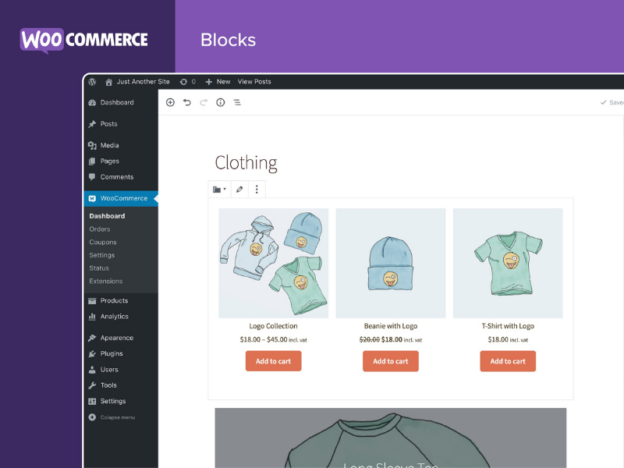The height and width of the screenshot is (468, 624).
Task: Go to WooCommerce Orders submenu
Action: click(x=99, y=229)
